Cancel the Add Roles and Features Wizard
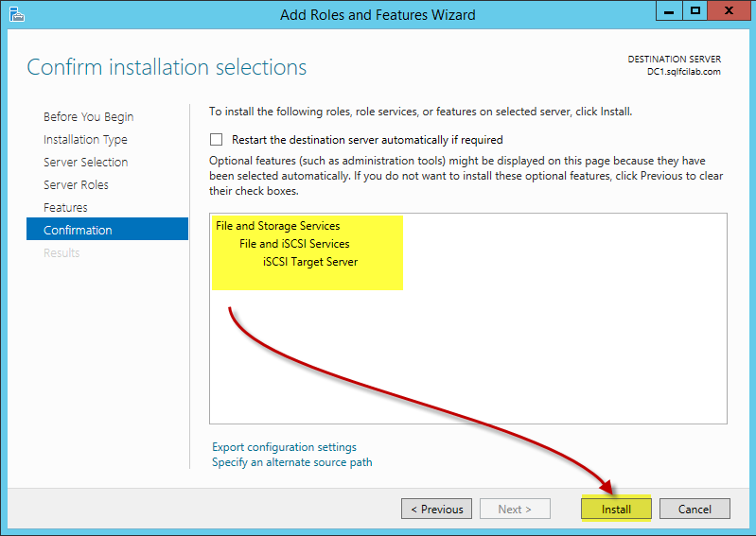 694,509
